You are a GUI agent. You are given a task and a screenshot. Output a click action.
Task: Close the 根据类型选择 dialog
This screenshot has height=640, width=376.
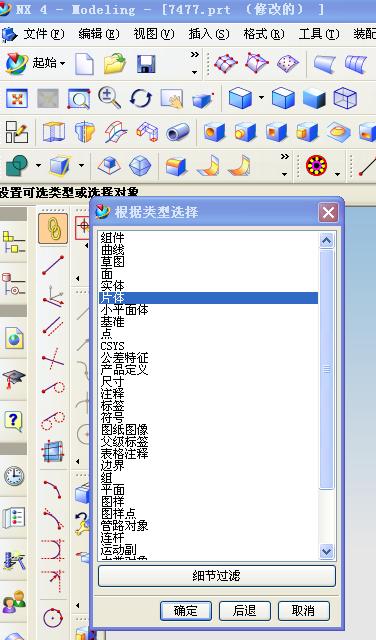tap(328, 213)
